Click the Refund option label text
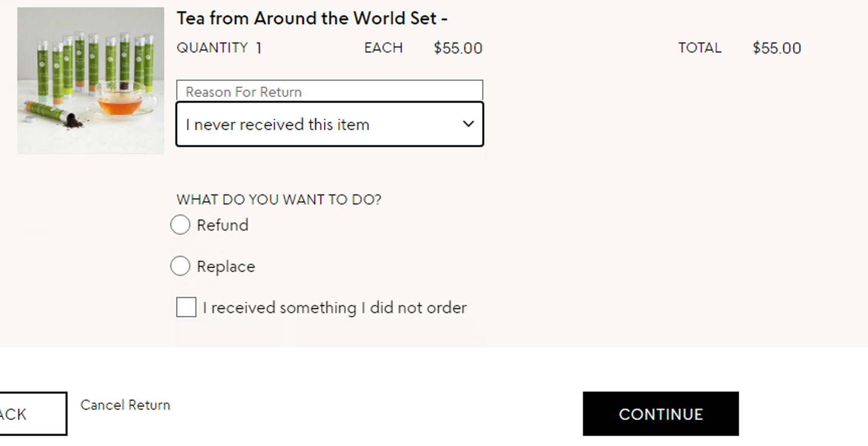The width and height of the screenshot is (868, 446). (223, 225)
